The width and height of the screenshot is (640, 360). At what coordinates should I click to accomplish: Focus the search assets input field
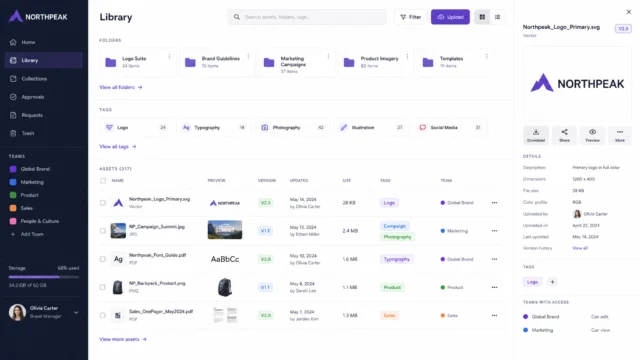[x=306, y=17]
